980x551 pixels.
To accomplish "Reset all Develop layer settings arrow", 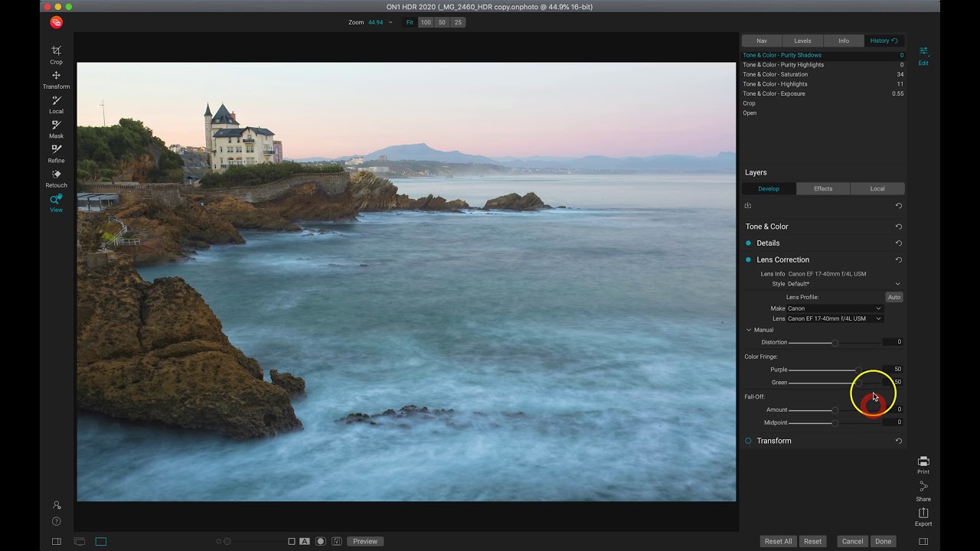I will [899, 205].
